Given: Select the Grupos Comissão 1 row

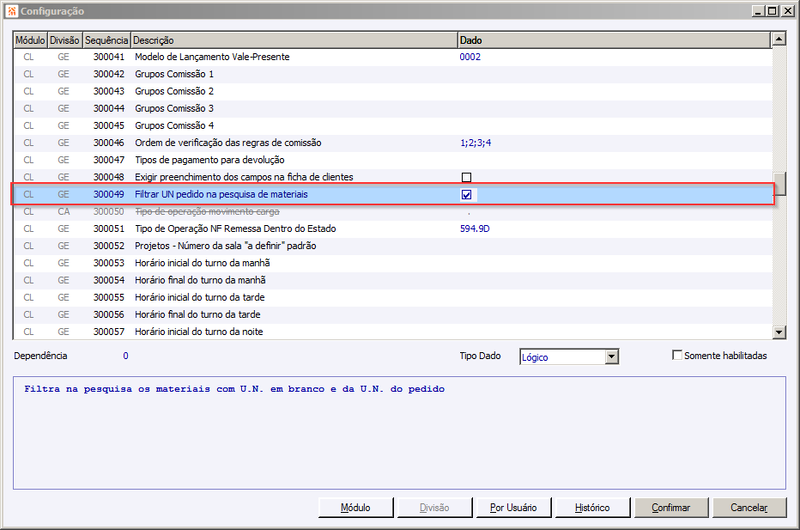Looking at the screenshot, I should pyautogui.click(x=392, y=74).
